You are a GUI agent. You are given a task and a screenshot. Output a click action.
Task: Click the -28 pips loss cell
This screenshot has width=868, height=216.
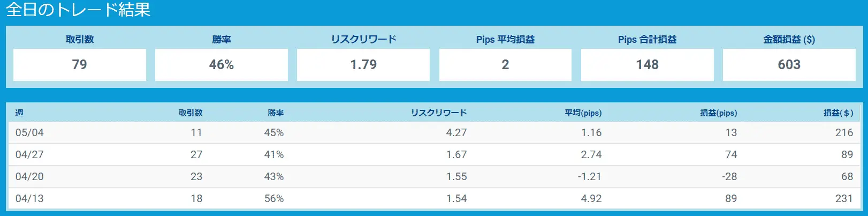pos(729,176)
